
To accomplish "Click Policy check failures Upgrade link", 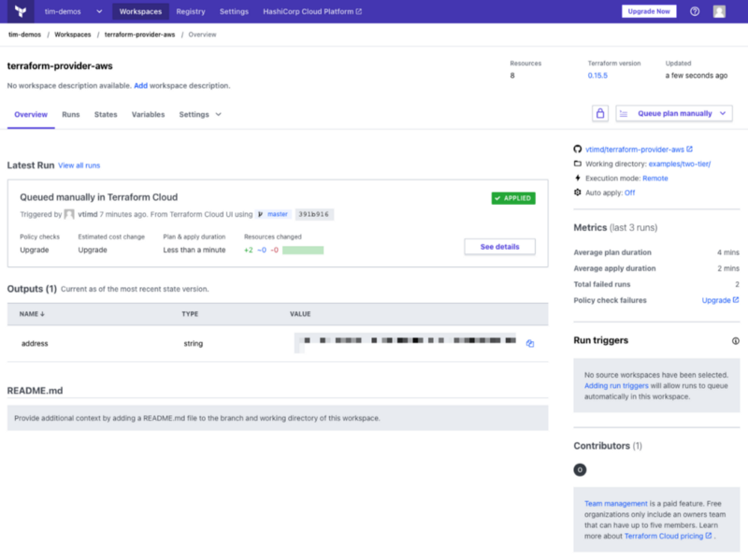I will click(720, 300).
